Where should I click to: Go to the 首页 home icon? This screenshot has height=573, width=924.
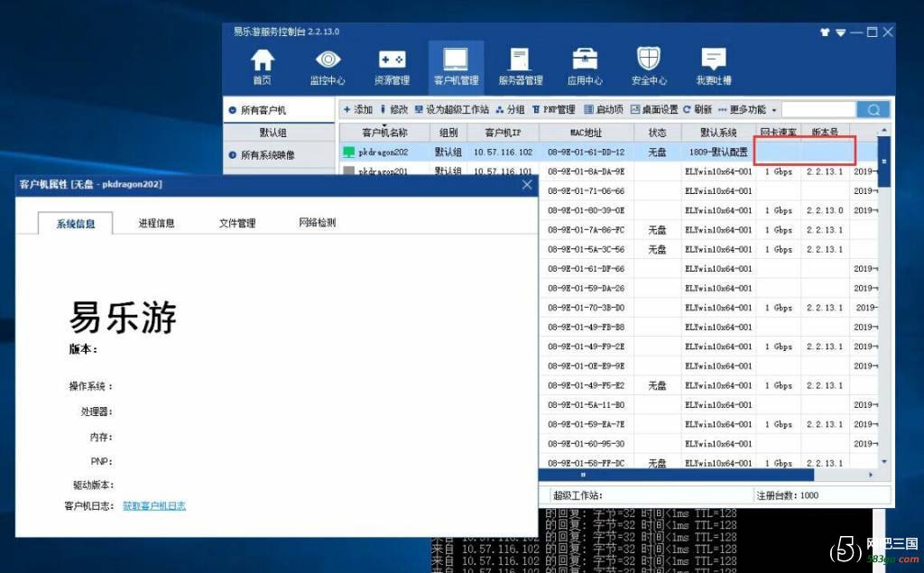[x=263, y=68]
